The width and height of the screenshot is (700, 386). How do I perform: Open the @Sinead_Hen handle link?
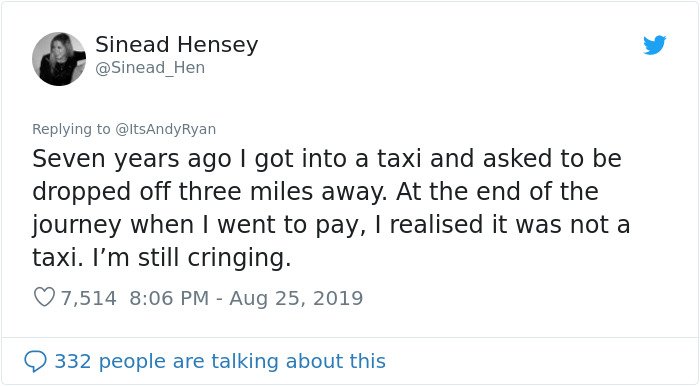tap(150, 68)
